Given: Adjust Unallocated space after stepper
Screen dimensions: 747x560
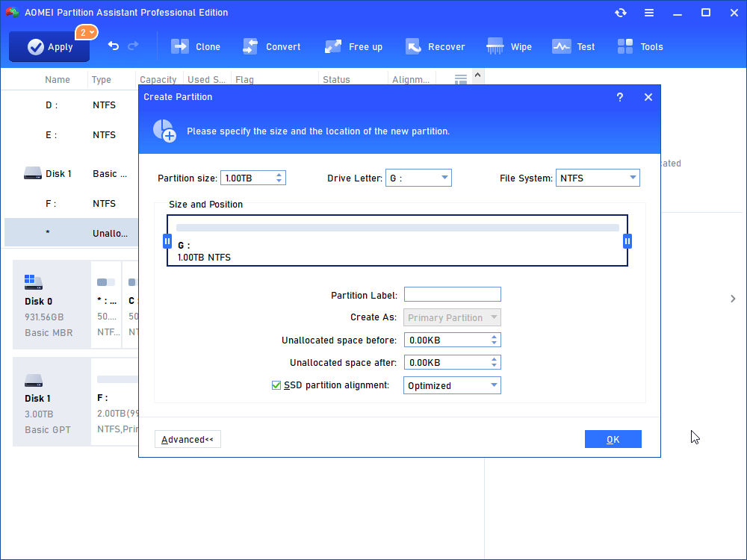Looking at the screenshot, I should 494,362.
